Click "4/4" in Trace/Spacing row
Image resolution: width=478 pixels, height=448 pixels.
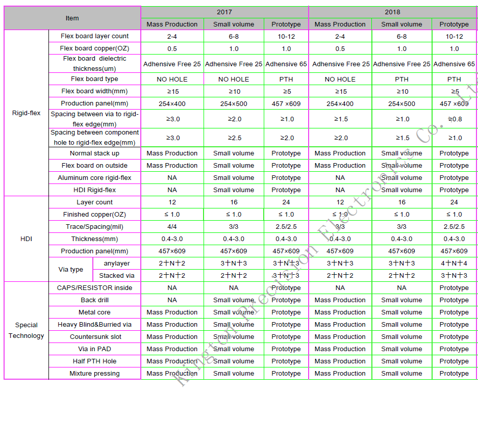pos(172,227)
